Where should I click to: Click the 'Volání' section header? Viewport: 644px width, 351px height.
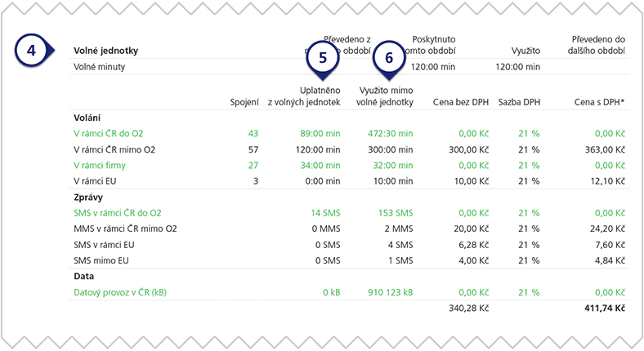(87, 117)
